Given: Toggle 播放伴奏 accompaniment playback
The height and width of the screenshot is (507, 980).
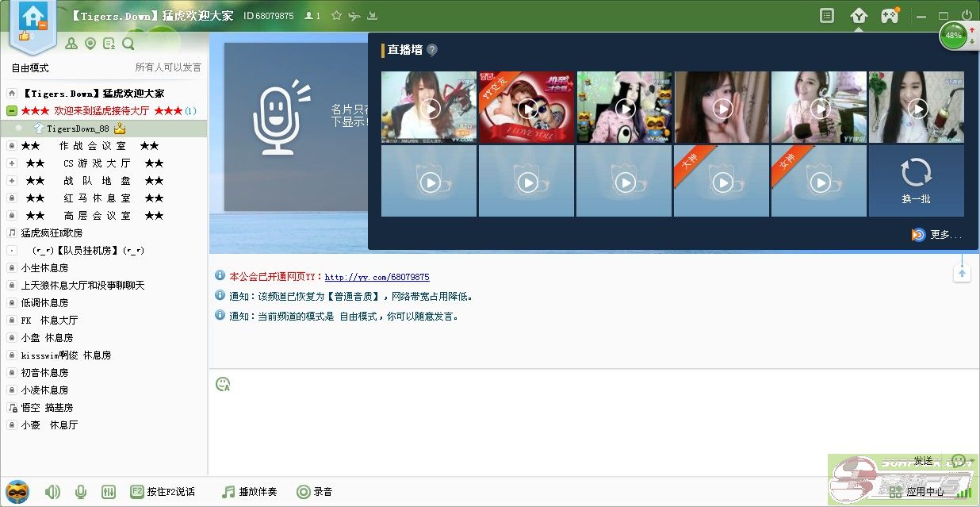Looking at the screenshot, I should click(250, 492).
